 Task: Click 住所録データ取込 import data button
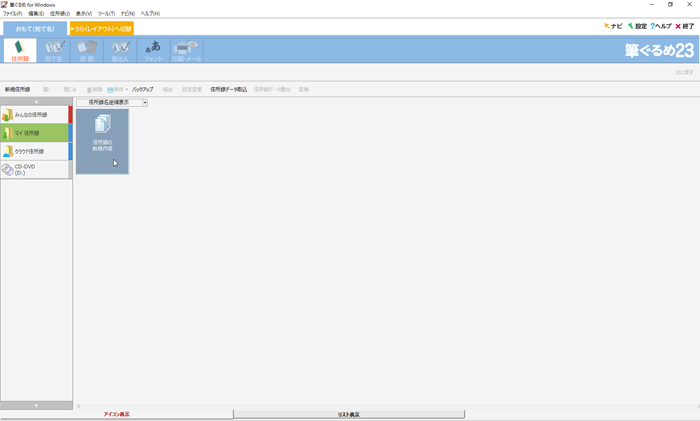[229, 90]
